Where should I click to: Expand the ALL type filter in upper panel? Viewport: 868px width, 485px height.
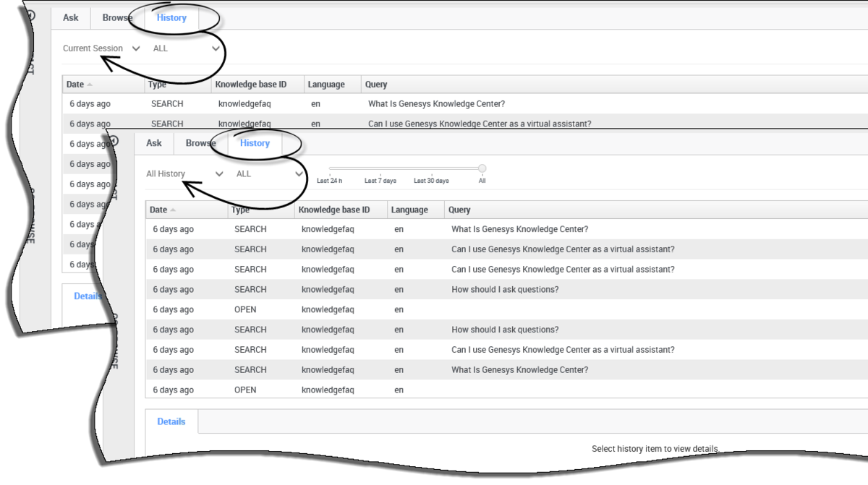186,48
